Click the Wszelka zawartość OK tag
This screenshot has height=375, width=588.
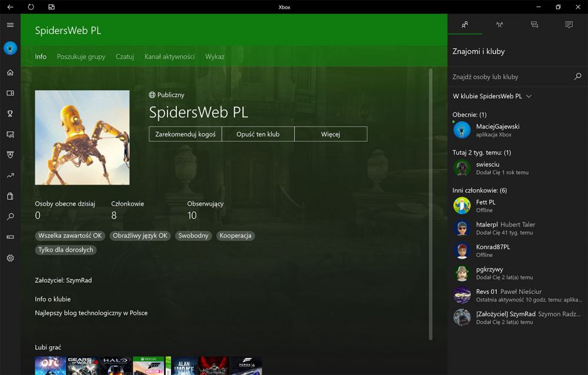[x=70, y=235]
